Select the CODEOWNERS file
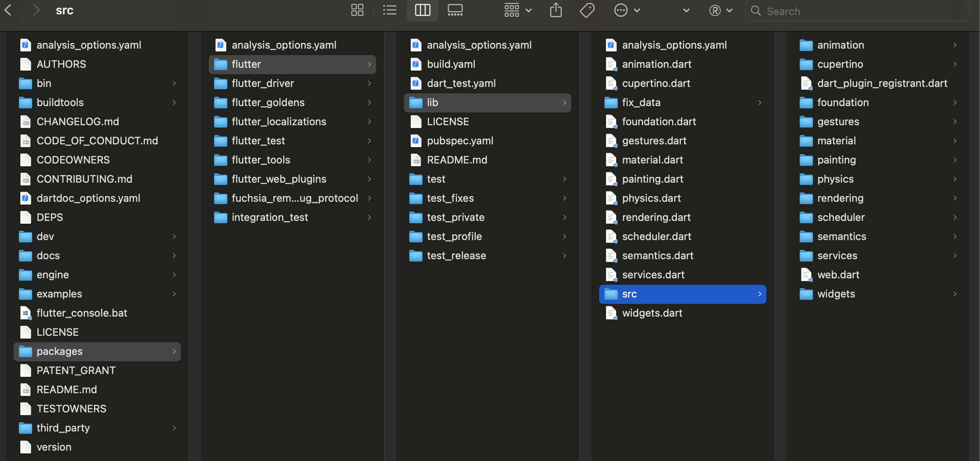This screenshot has width=980, height=461. coord(97,160)
